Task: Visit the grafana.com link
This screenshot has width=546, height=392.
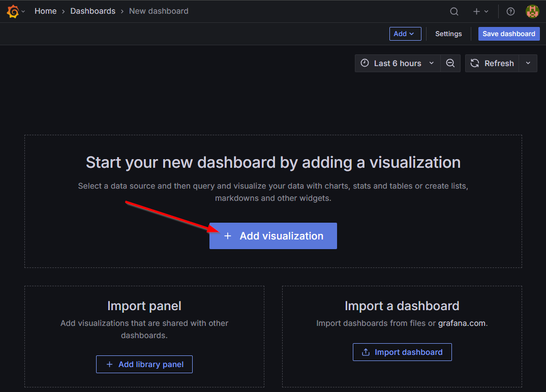Action: point(462,323)
